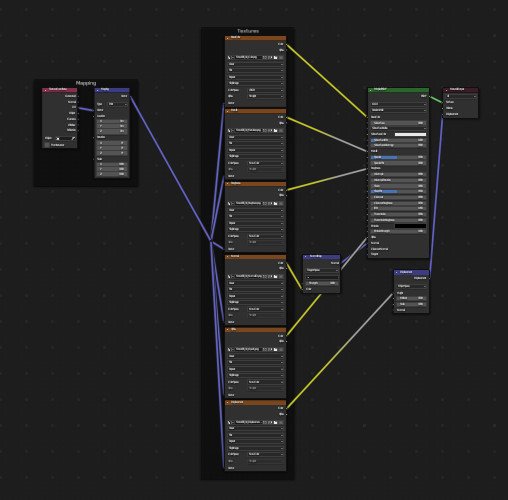Adjust Specular slider in Principled BSDF

399,157
